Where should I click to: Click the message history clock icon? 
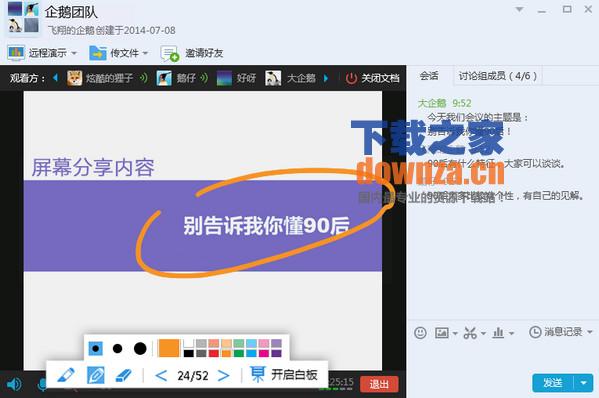(x=535, y=332)
